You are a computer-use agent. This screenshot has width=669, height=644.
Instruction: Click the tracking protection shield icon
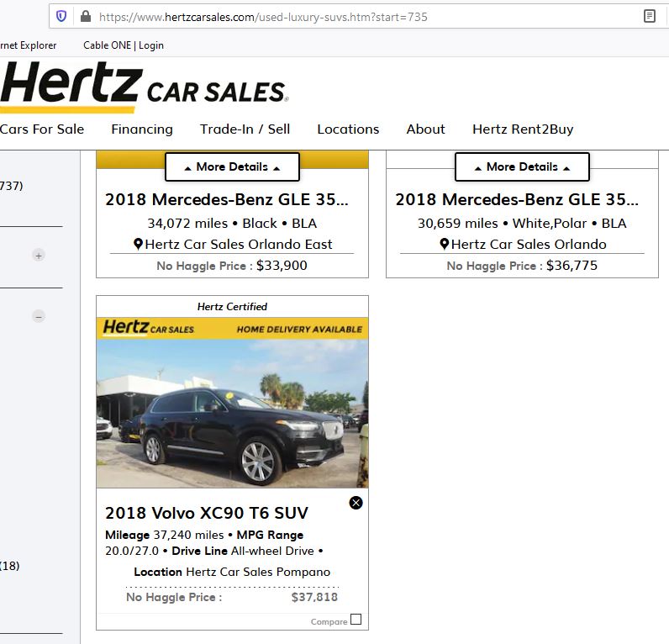coord(61,17)
